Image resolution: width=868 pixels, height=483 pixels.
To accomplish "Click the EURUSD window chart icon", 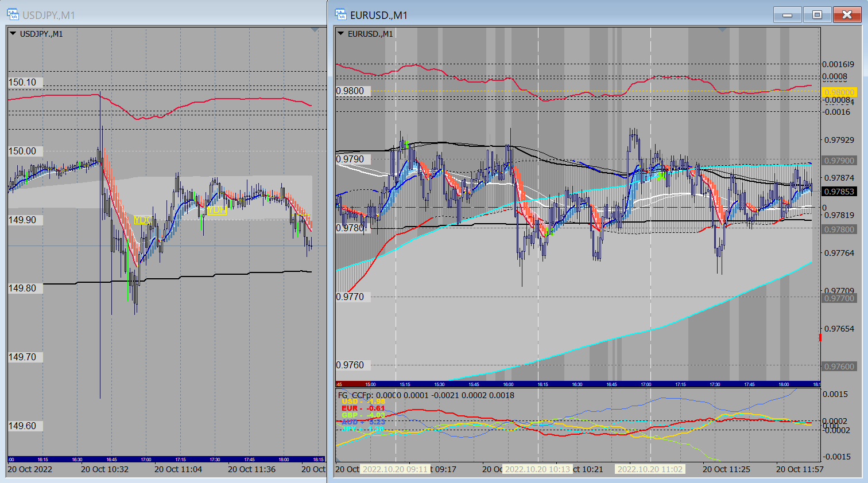I will click(x=341, y=15).
